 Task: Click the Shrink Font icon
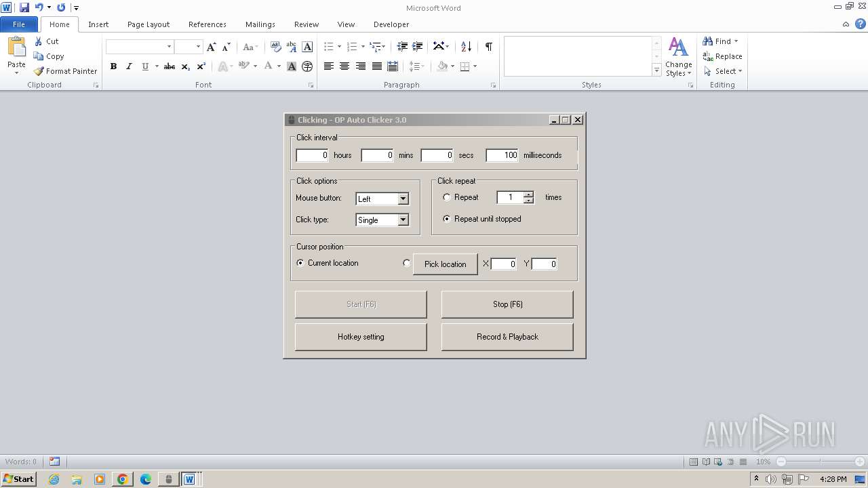pos(226,47)
